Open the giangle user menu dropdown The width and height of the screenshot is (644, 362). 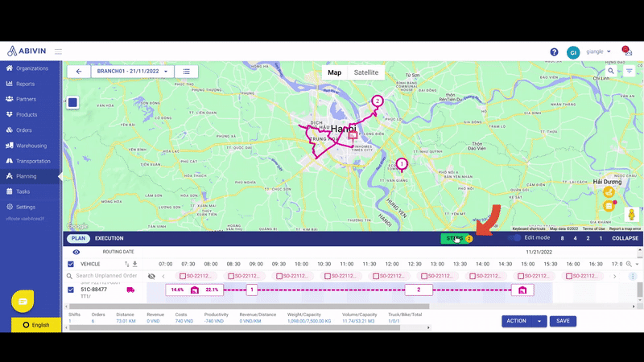pyautogui.click(x=598, y=51)
